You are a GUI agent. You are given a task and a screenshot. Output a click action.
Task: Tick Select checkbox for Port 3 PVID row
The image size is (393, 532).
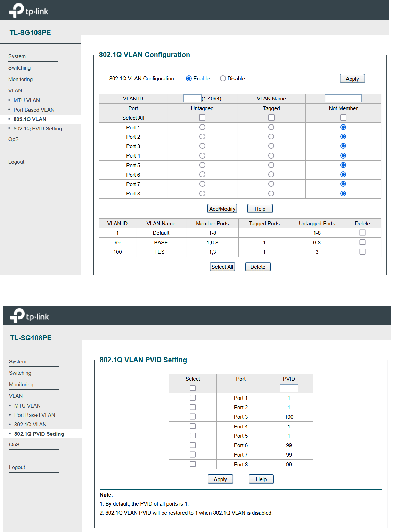tap(193, 417)
